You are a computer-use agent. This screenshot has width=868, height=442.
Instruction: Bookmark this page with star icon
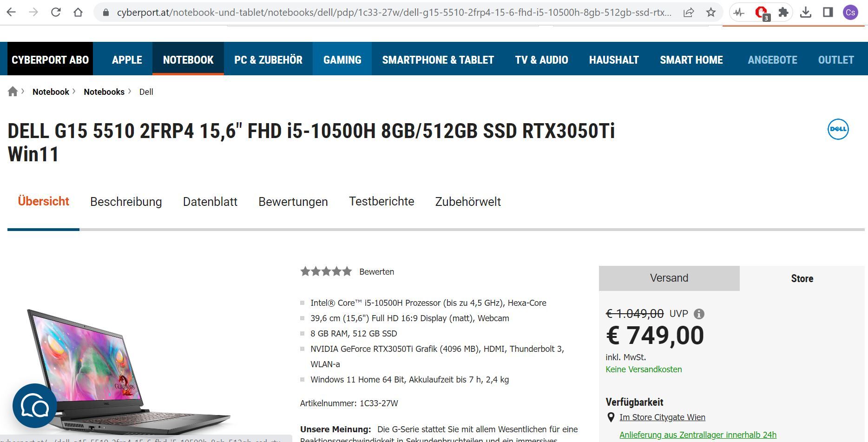coord(710,13)
